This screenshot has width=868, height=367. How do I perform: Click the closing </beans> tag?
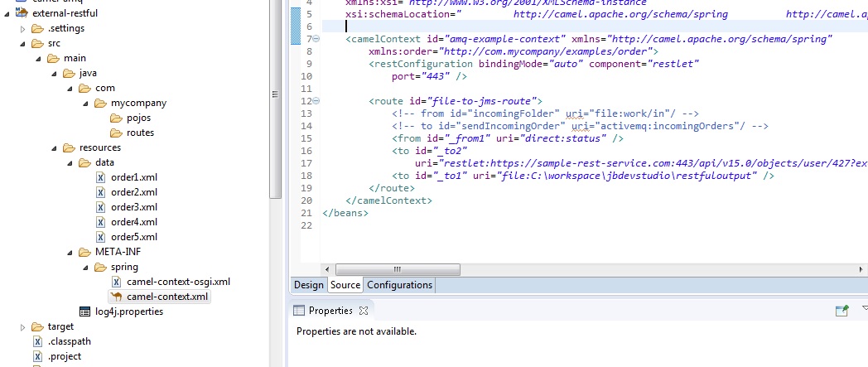pyautogui.click(x=345, y=213)
